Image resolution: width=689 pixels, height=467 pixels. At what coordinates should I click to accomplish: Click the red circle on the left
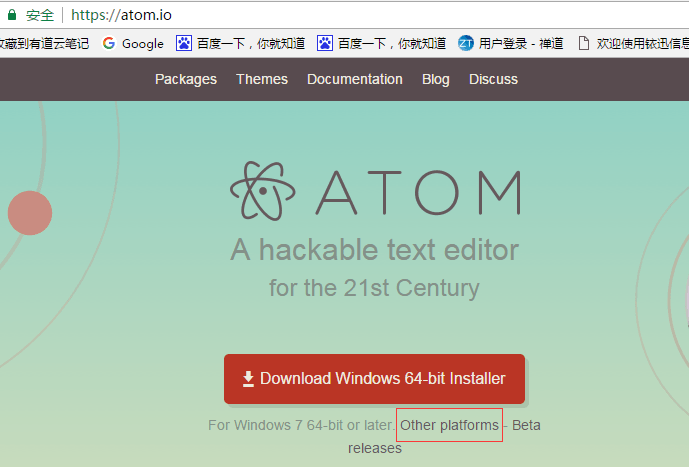pos(30,213)
